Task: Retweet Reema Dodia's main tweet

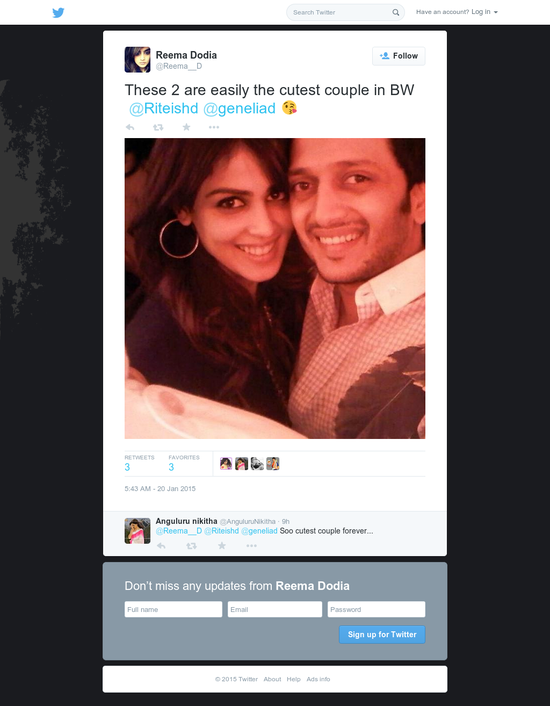Action: pyautogui.click(x=158, y=127)
